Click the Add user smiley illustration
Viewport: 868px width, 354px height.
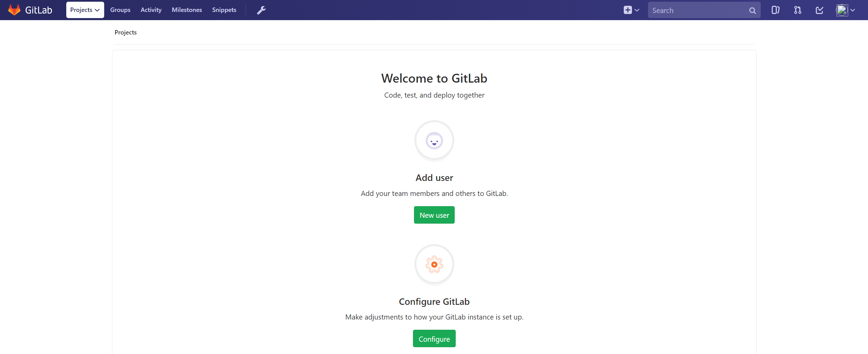pos(434,141)
